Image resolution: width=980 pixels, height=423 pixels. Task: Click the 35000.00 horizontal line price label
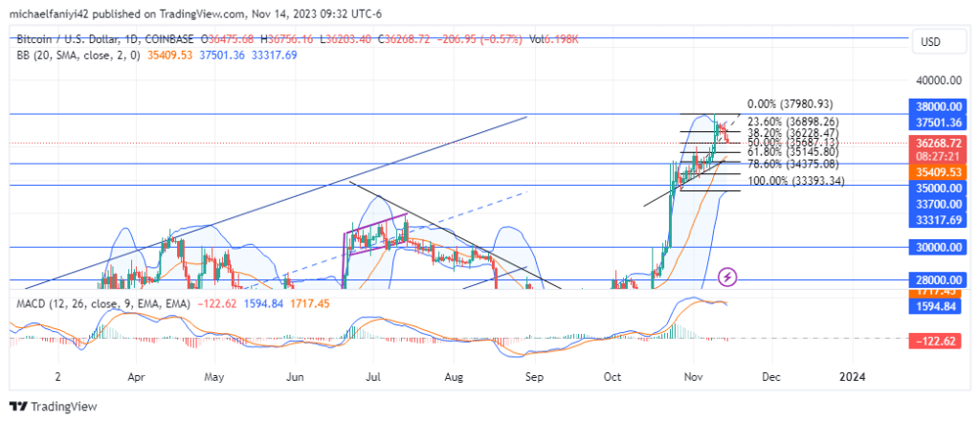(937, 187)
